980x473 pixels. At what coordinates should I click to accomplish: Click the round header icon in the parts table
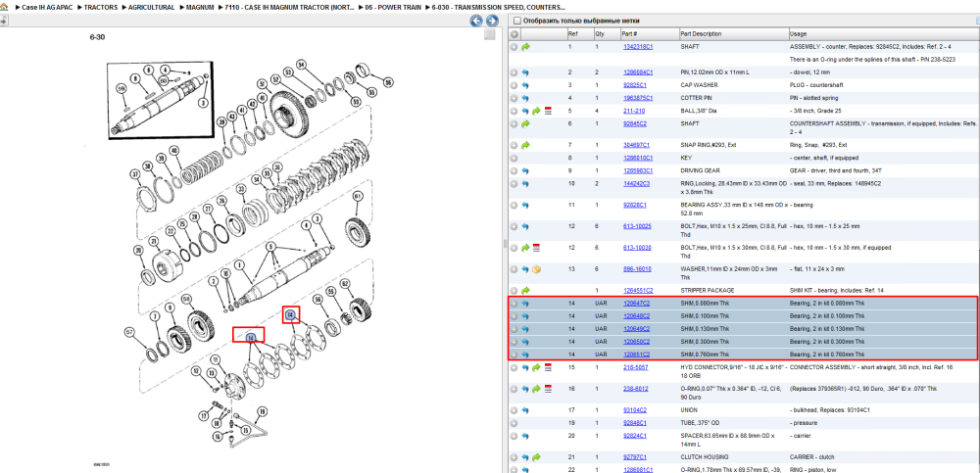pyautogui.click(x=514, y=33)
